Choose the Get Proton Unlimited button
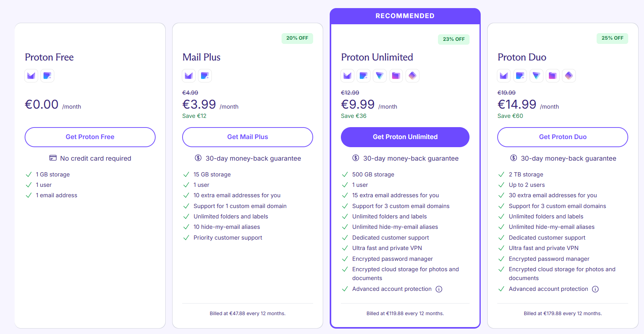The image size is (644, 334). coord(405,137)
